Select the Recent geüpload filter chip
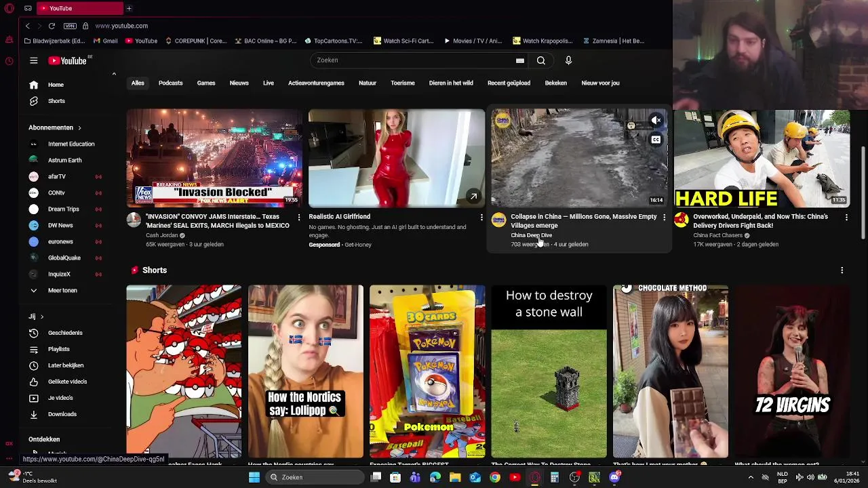The height and width of the screenshot is (488, 868). click(x=509, y=83)
